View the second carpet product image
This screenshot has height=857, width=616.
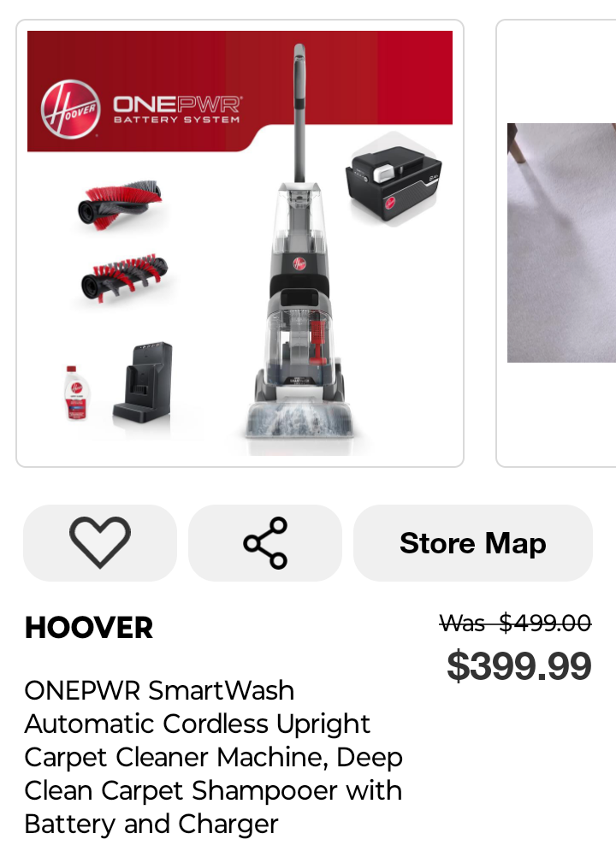click(561, 243)
